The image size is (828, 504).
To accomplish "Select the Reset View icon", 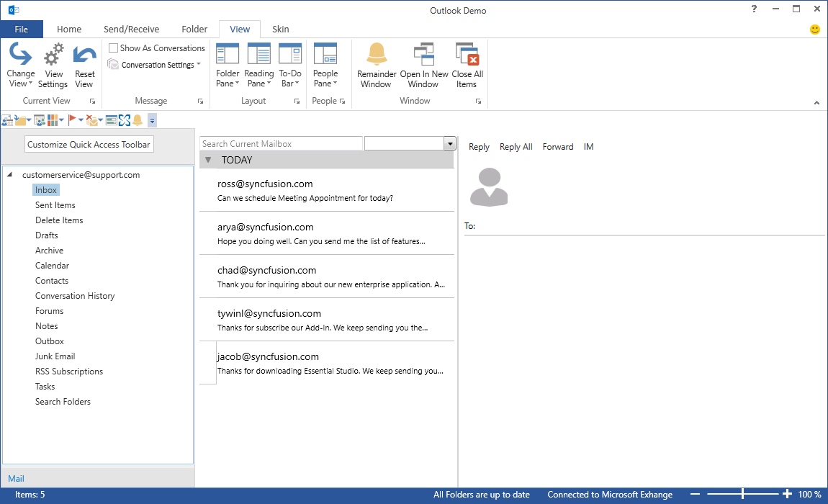I will tap(84, 65).
